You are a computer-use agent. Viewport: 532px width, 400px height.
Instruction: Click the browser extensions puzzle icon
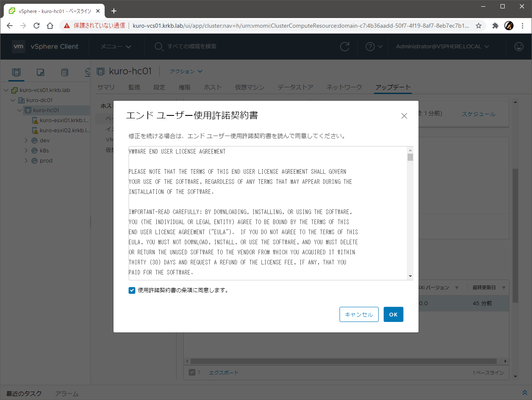[x=495, y=26]
